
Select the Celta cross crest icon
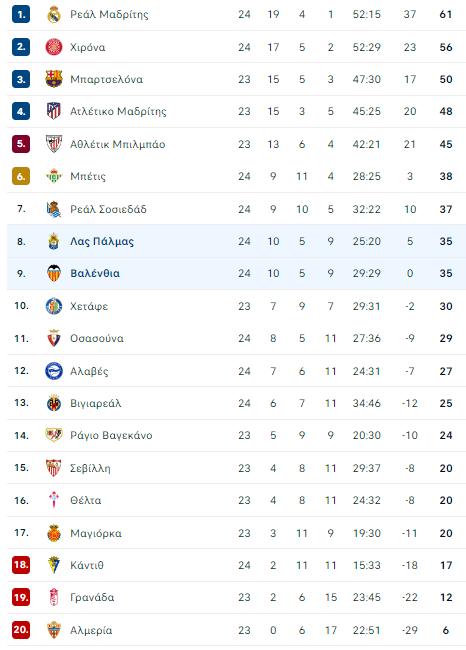point(53,500)
